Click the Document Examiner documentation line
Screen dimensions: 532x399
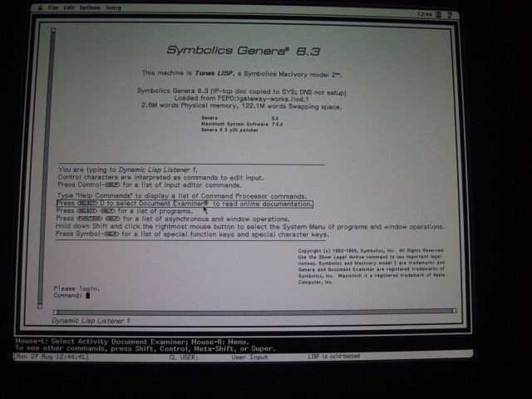pyautogui.click(x=185, y=204)
